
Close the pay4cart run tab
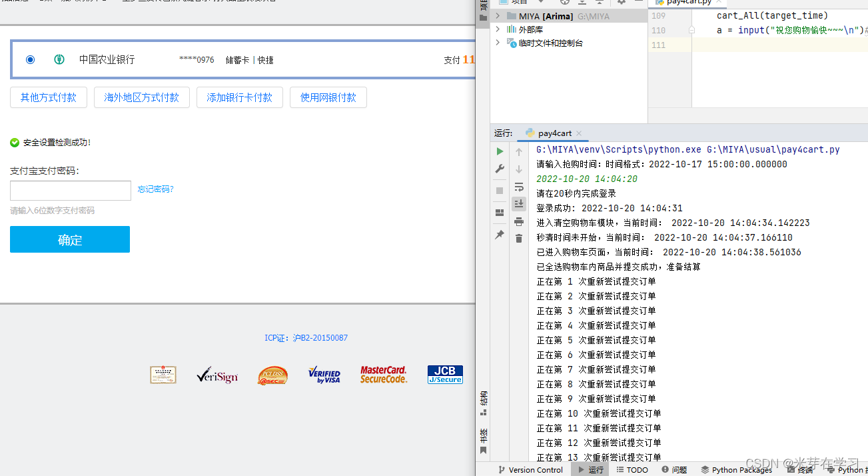point(579,133)
